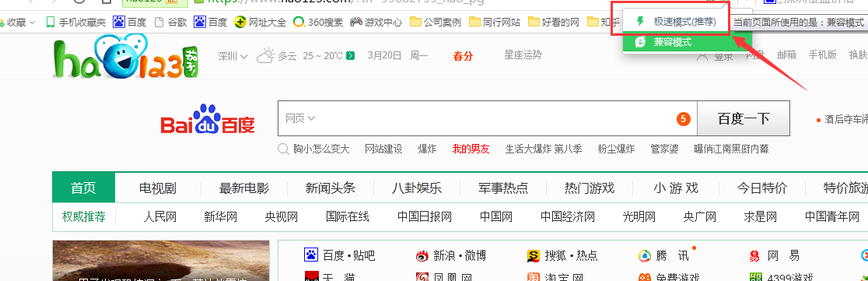Open the 八卦娱乐 tab

pos(417,188)
